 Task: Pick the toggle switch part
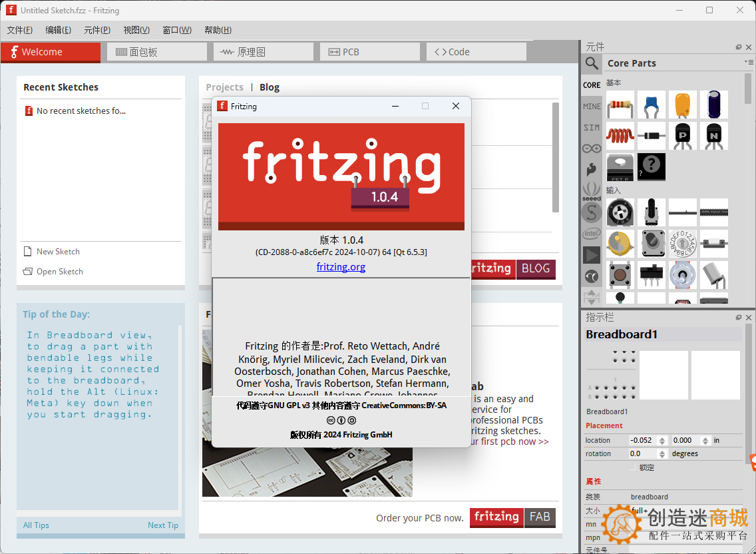[x=683, y=274]
